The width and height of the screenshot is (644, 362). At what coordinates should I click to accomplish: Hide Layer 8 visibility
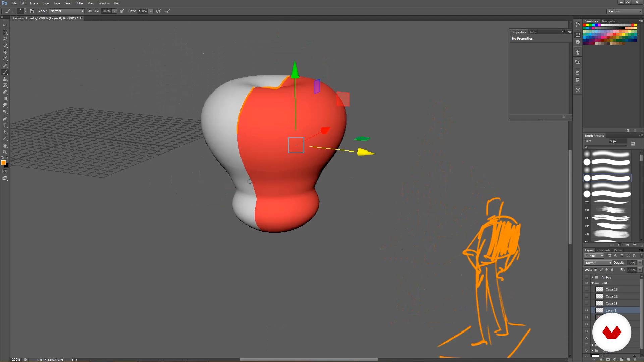click(x=587, y=310)
